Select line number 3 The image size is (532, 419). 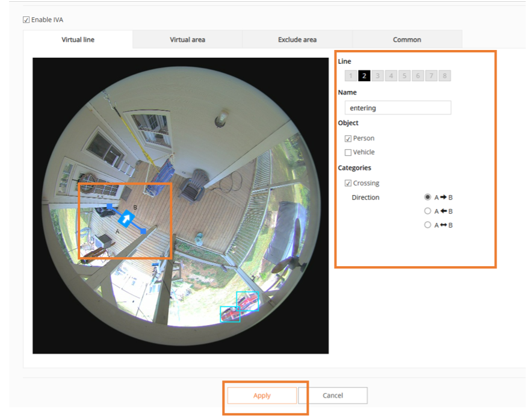[x=377, y=76]
